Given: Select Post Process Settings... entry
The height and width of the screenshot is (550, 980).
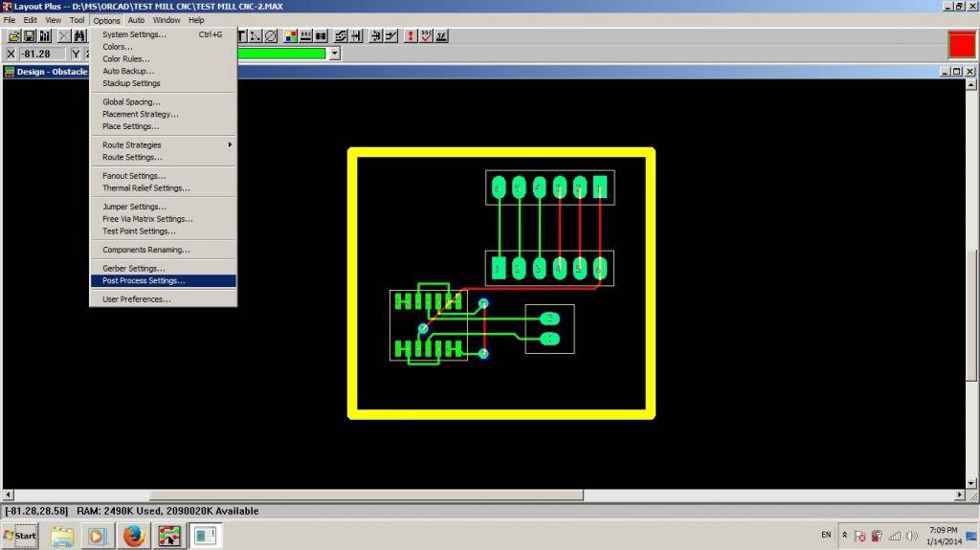Looking at the screenshot, I should [x=163, y=280].
